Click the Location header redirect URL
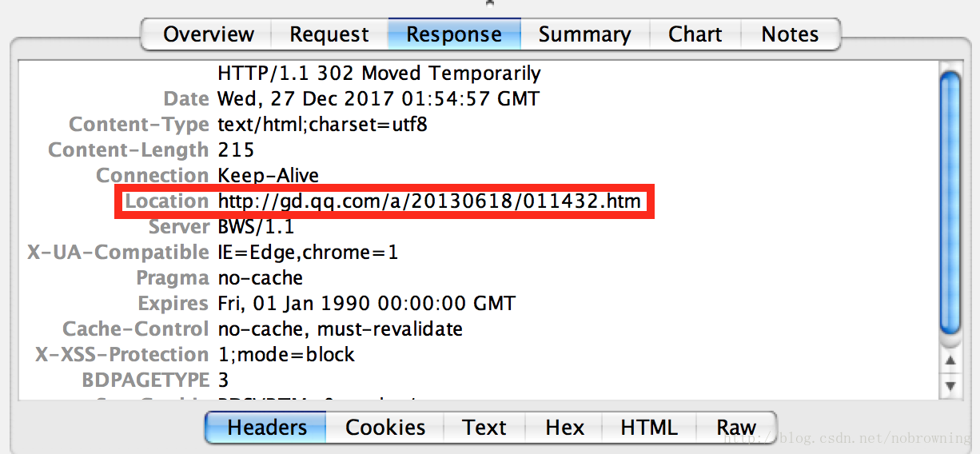The height and width of the screenshot is (454, 980). coord(429,201)
